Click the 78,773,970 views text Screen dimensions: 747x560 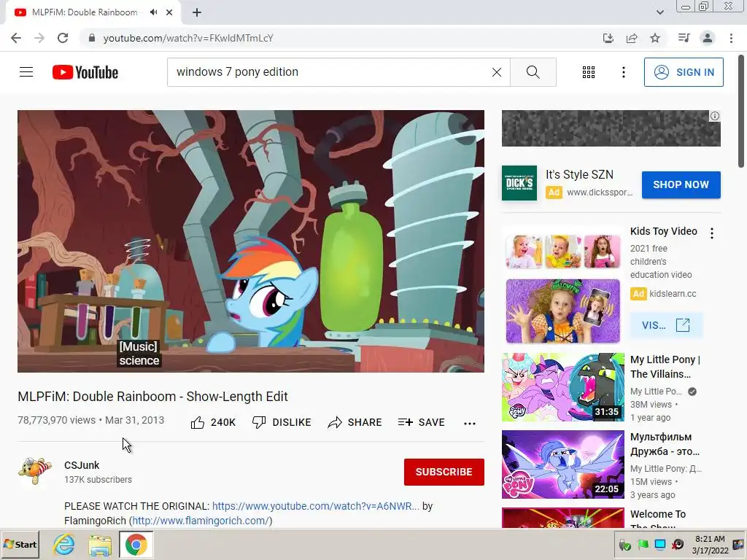pos(57,421)
